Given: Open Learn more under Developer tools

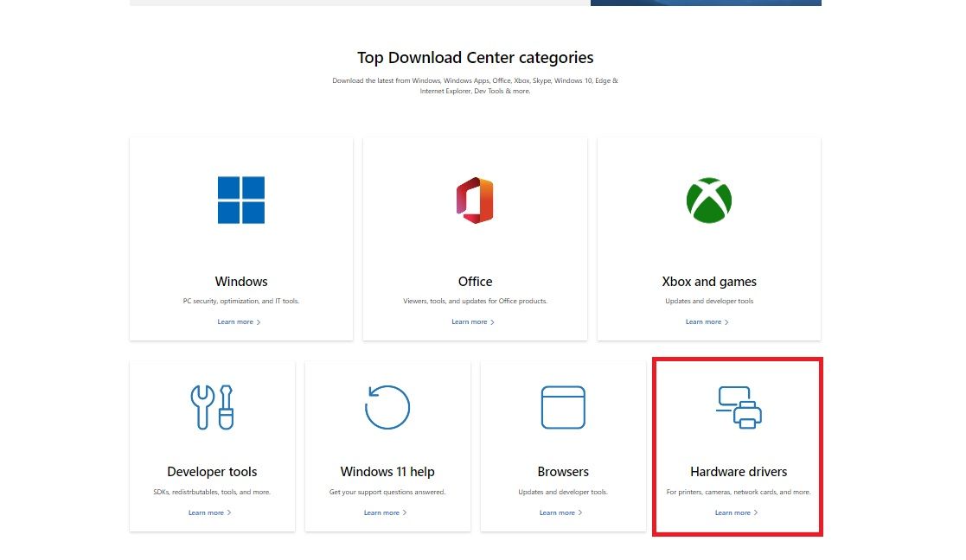Looking at the screenshot, I should (209, 512).
